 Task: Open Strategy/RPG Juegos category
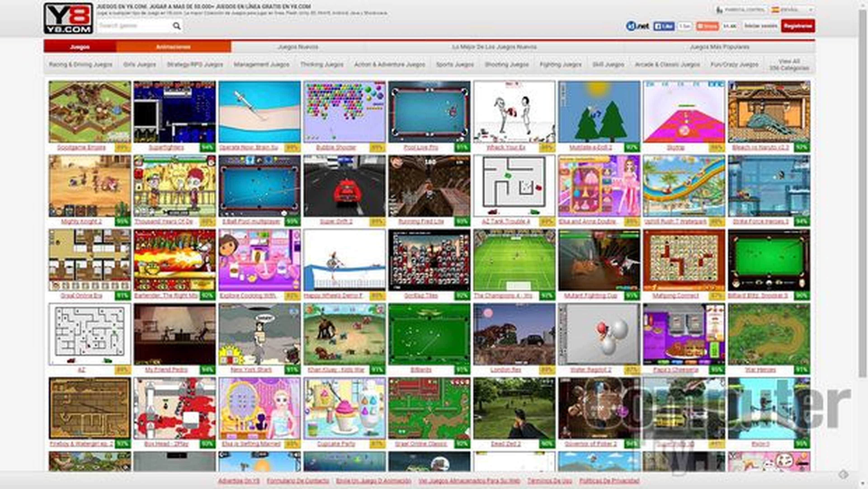(195, 64)
